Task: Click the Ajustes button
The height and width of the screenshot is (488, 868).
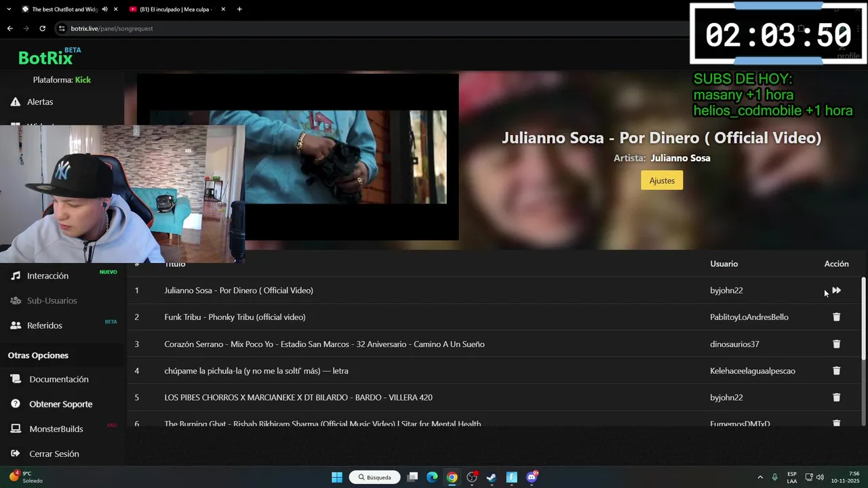Action: [662, 180]
